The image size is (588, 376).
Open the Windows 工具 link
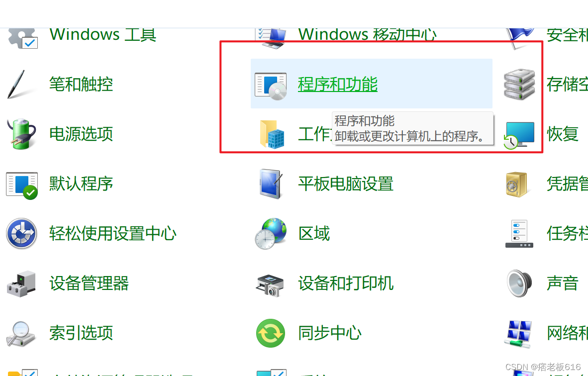pos(103,34)
